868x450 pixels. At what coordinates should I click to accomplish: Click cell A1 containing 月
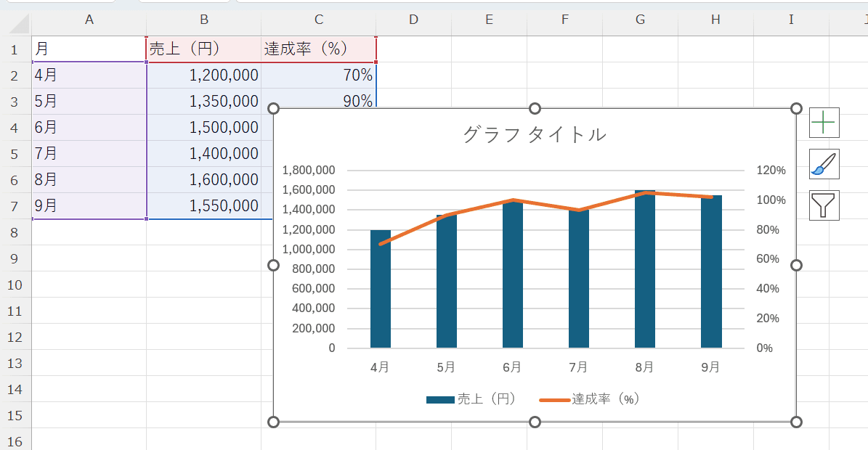[x=89, y=49]
